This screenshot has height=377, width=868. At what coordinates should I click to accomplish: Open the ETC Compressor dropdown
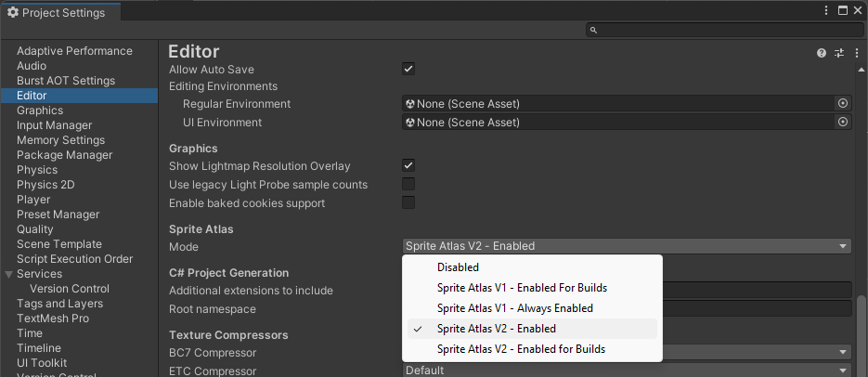click(x=627, y=370)
